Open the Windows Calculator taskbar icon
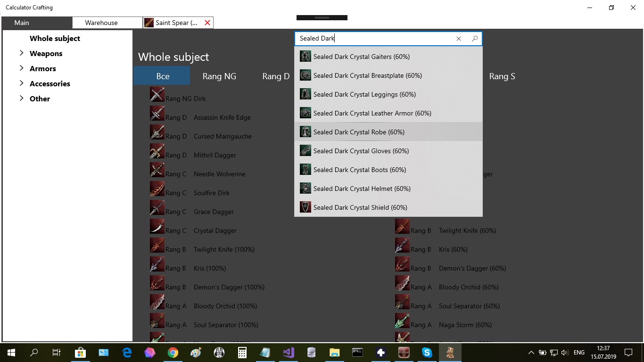Screen dimensions: 644x362 point(242,352)
